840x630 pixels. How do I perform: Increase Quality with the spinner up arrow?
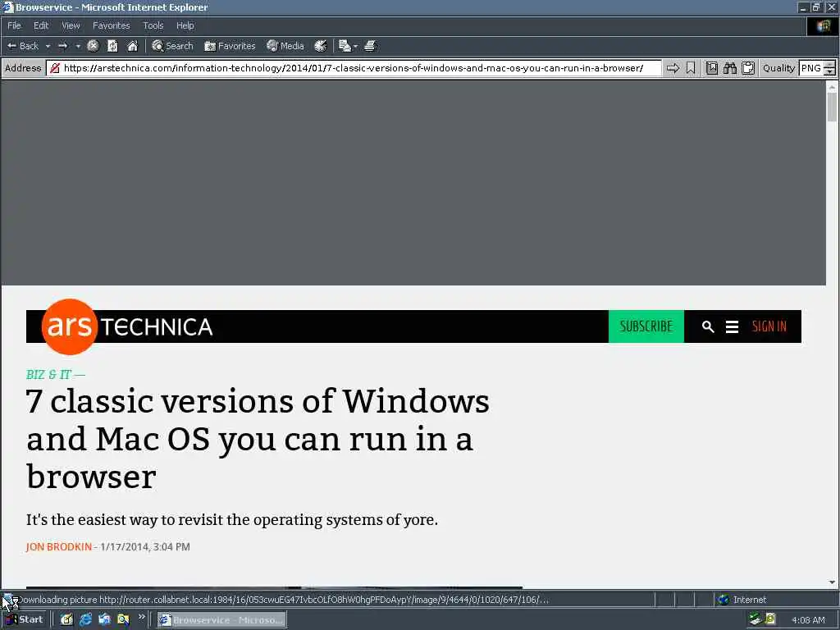[x=829, y=64]
